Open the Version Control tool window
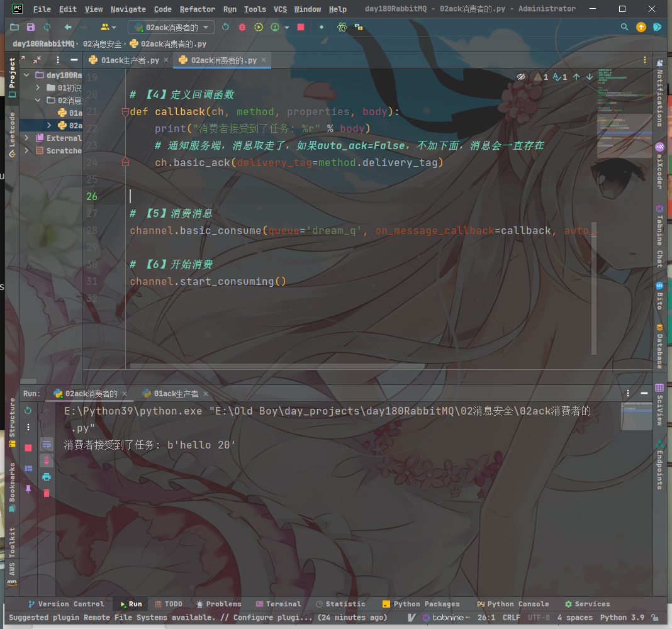The width and height of the screenshot is (672, 629). pos(66,604)
